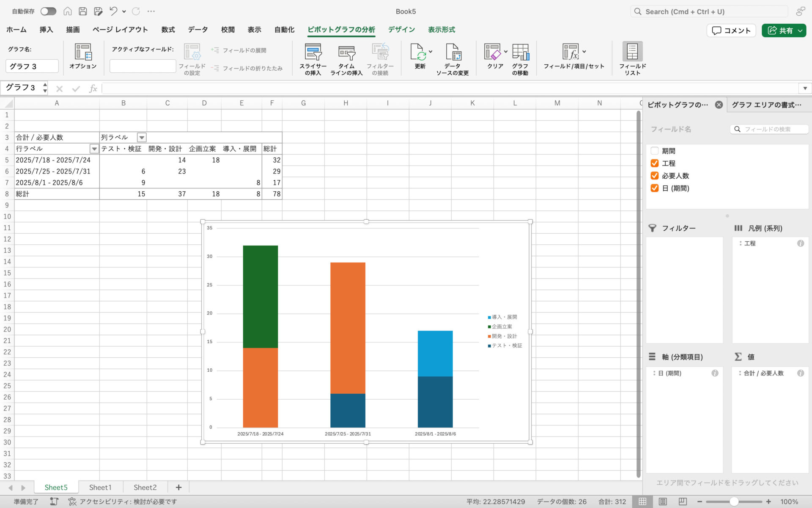Check the 期間 field checkbox
Screen dimensions: 812x508
point(655,151)
